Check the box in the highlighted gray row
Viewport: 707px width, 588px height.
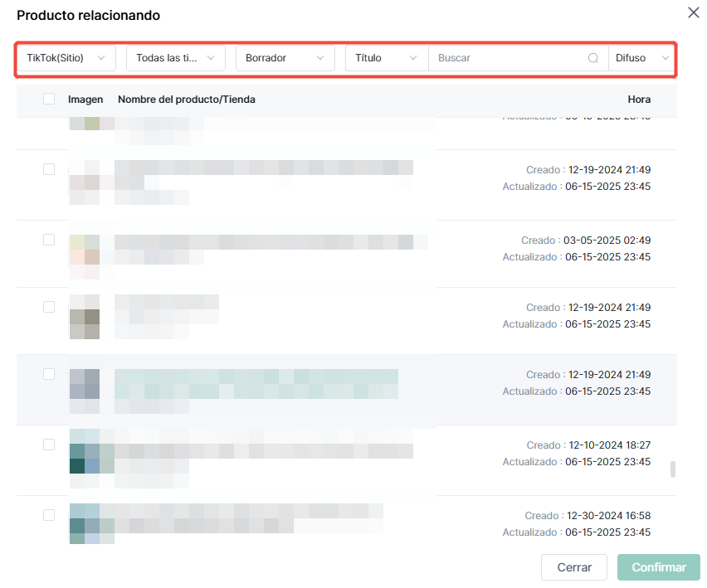click(49, 374)
